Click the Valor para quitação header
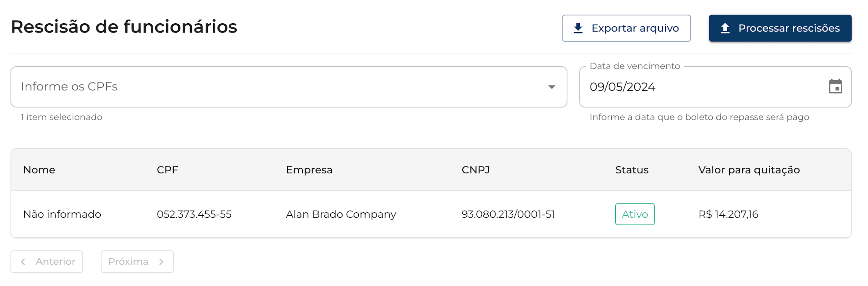Image resolution: width=868 pixels, height=286 pixels. point(749,170)
